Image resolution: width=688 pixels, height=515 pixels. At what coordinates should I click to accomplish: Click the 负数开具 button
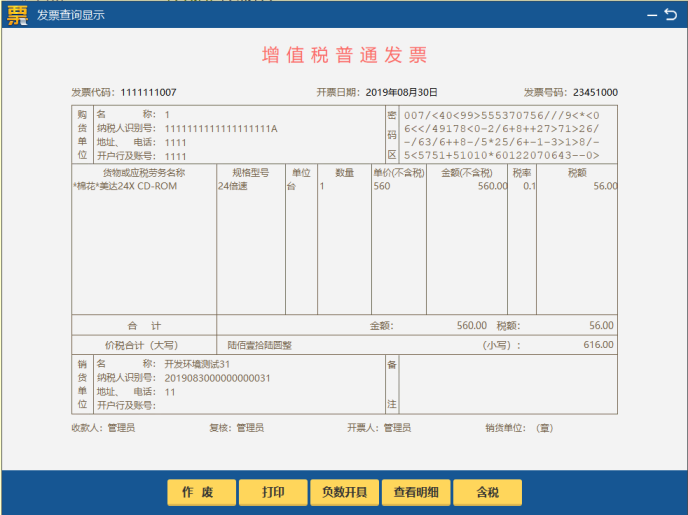point(344,492)
